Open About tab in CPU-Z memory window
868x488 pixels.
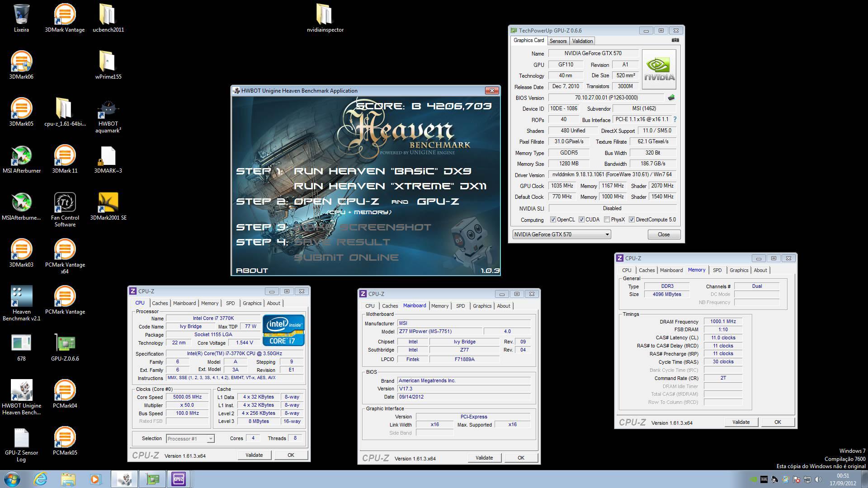[760, 270]
